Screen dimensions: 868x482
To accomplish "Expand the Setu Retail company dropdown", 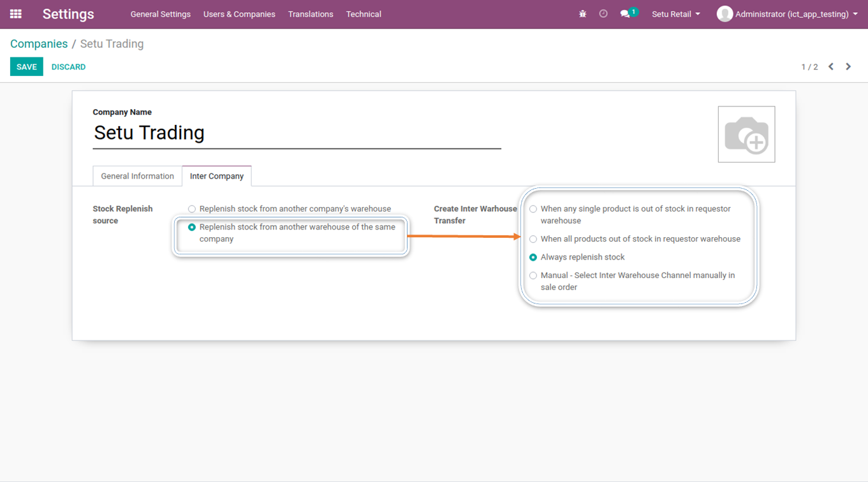I will 676,14.
